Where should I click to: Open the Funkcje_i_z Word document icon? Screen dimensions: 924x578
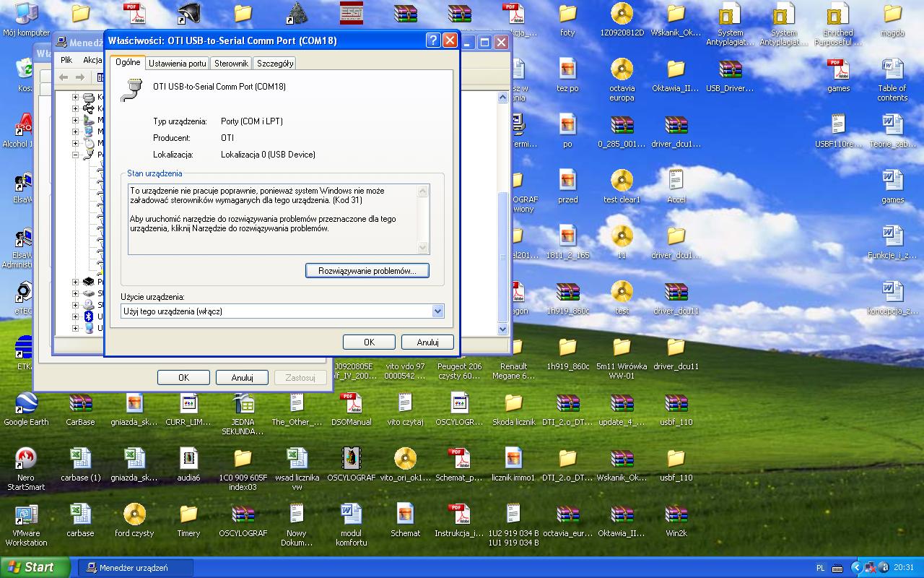(892, 241)
